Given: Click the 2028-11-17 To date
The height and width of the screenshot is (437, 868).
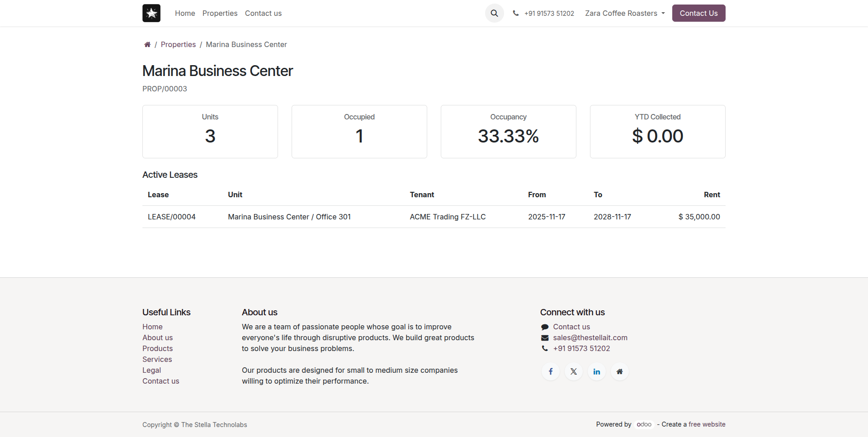Looking at the screenshot, I should click(612, 217).
